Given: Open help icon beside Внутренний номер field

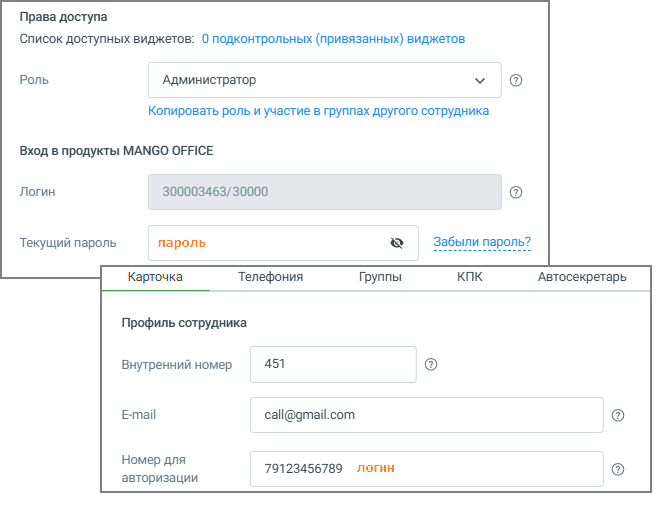Looking at the screenshot, I should (x=430, y=364).
